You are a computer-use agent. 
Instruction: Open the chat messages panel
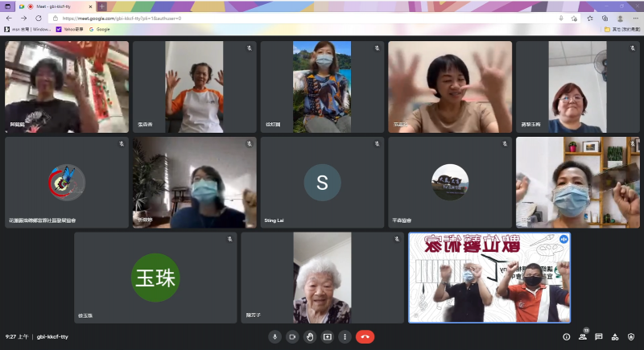coord(599,337)
